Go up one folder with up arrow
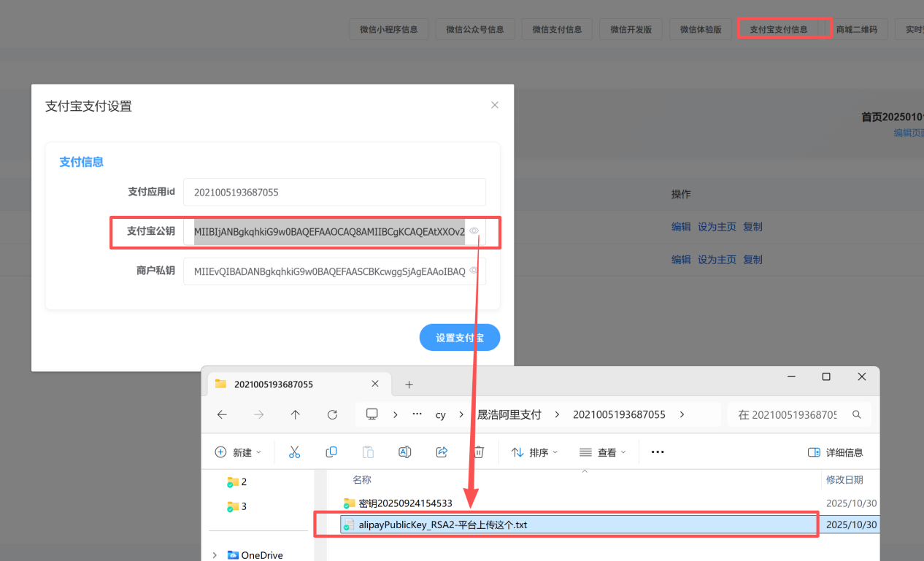The width and height of the screenshot is (924, 561). click(x=295, y=414)
